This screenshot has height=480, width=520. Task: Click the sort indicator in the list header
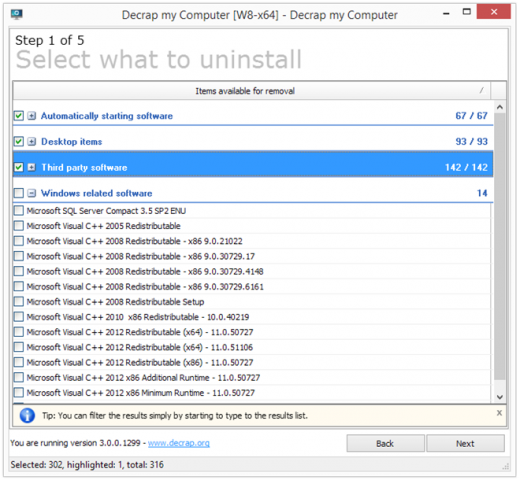pos(481,90)
